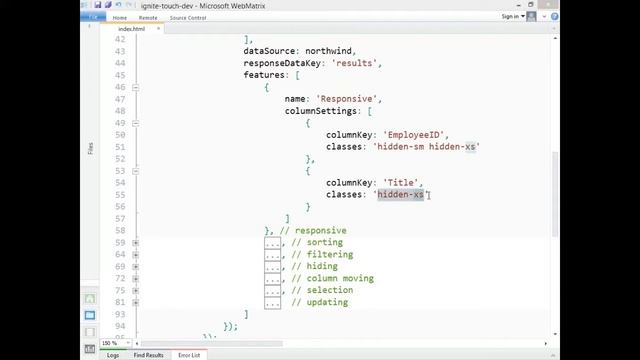Expand the filtering block at line 64
Viewport: 640px width, 360px height.
(136, 255)
